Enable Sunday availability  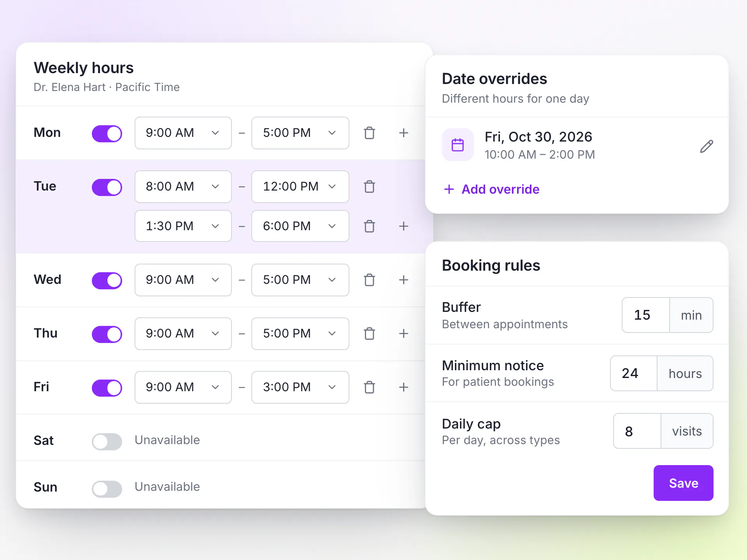coord(107,489)
